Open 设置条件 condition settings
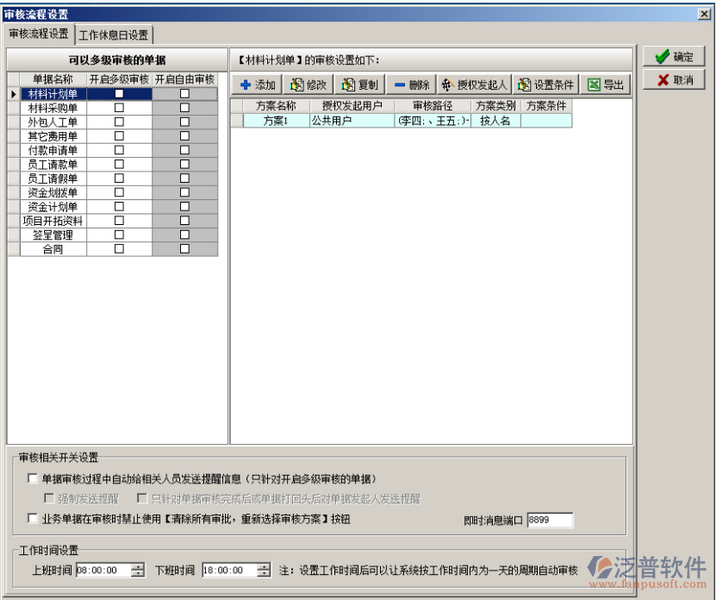Image resolution: width=717 pixels, height=600 pixels. (x=546, y=85)
